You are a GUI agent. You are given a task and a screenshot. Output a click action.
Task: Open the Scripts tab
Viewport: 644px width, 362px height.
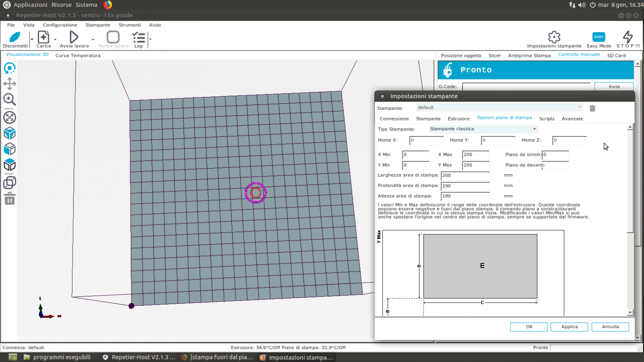point(547,119)
